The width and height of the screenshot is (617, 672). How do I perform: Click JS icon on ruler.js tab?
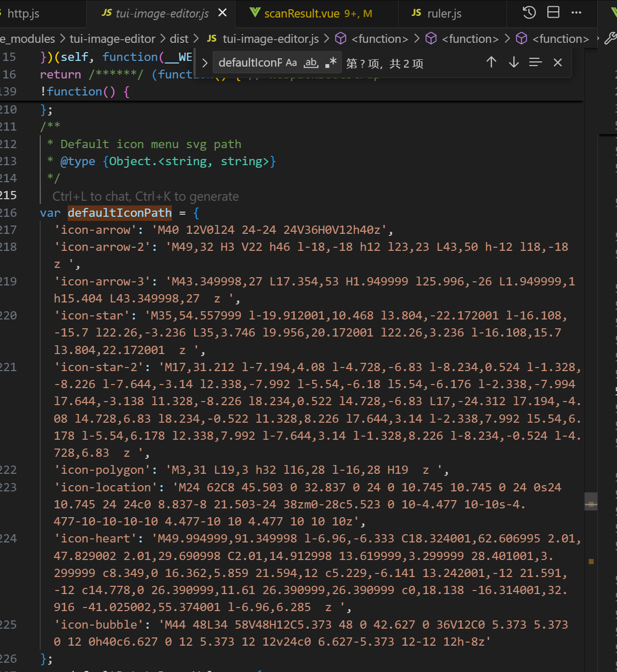coord(417,13)
